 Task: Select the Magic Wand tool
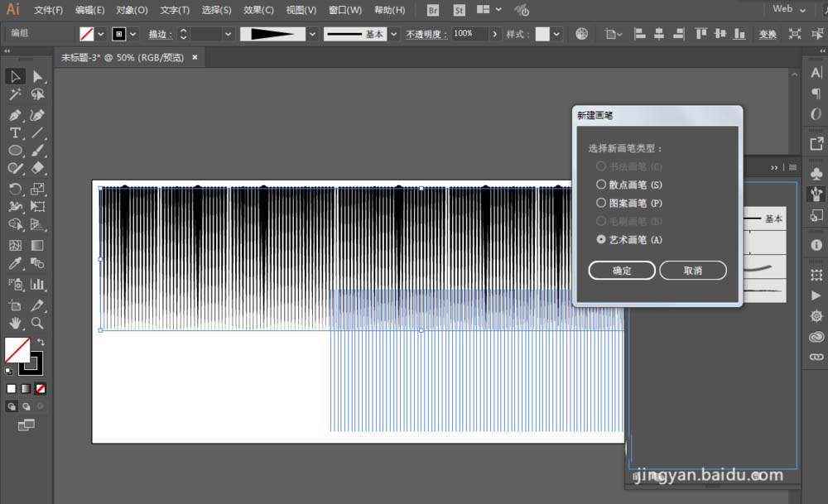(x=15, y=95)
